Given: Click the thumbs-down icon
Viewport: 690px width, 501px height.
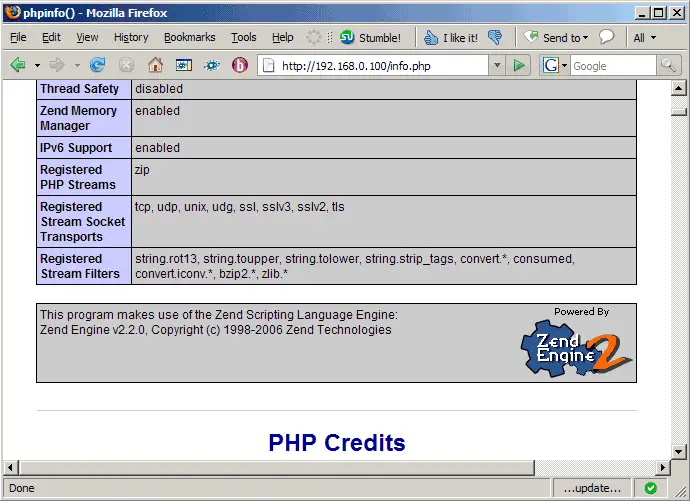Looking at the screenshot, I should [x=495, y=37].
